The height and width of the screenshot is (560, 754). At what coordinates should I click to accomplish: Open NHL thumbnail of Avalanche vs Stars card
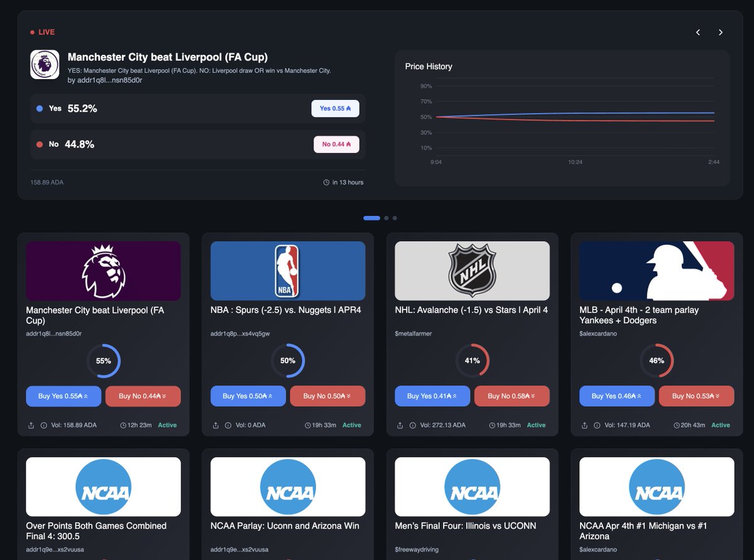pyautogui.click(x=473, y=271)
